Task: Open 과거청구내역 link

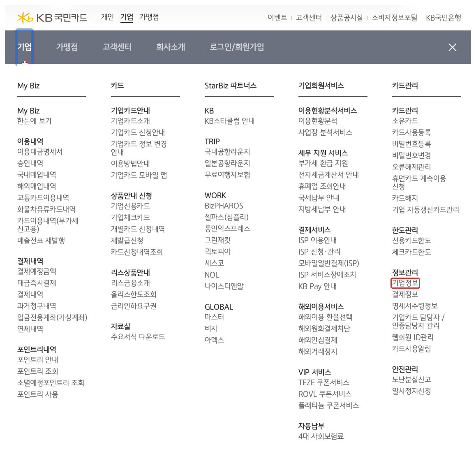Action: click(37, 306)
